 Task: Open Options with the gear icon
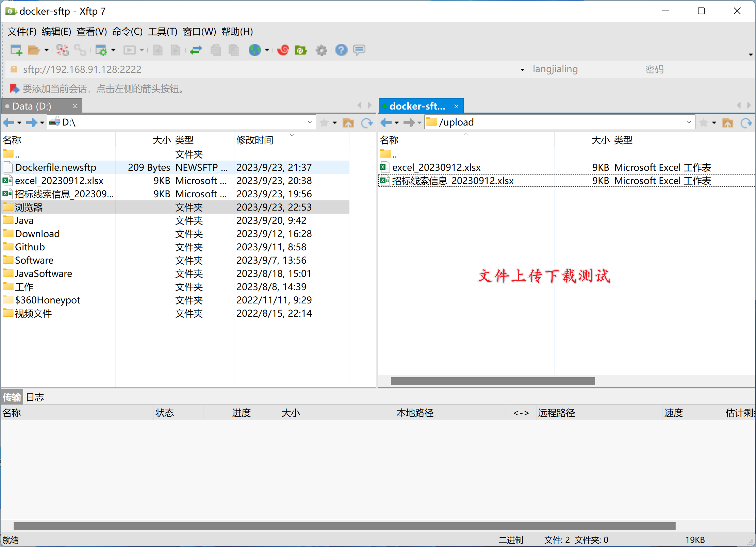coord(321,50)
